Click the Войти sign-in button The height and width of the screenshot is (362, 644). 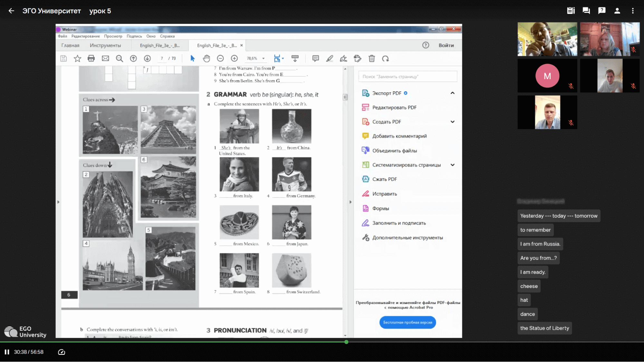click(x=446, y=45)
